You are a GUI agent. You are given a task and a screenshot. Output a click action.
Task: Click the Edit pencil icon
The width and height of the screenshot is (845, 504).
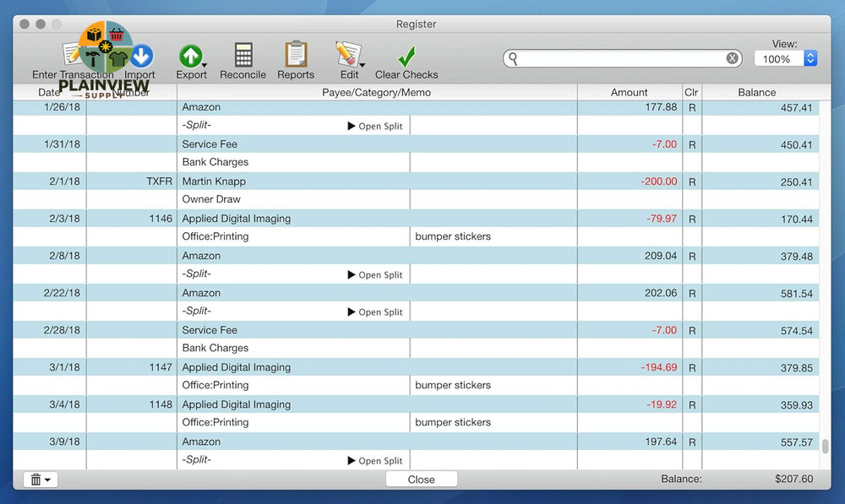coord(347,54)
